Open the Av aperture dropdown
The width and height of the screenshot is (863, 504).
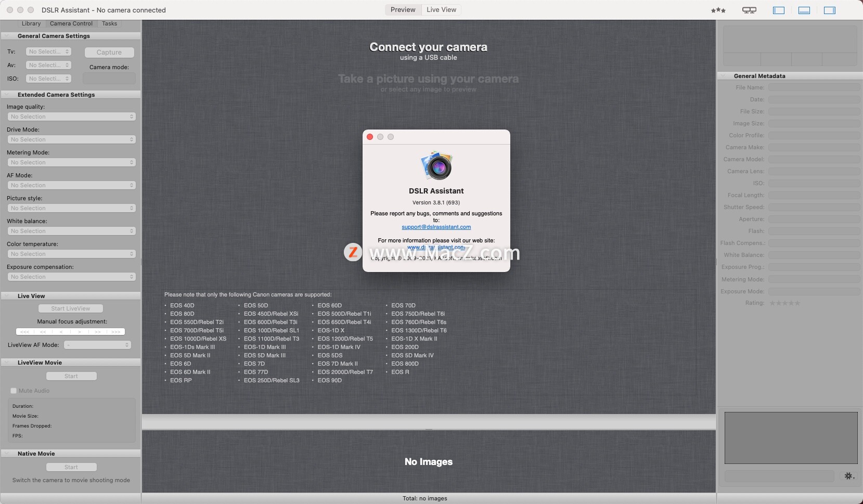coord(48,65)
